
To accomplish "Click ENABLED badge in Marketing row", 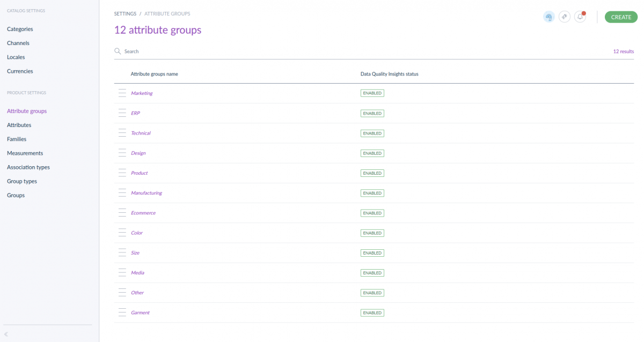I will tap(372, 93).
